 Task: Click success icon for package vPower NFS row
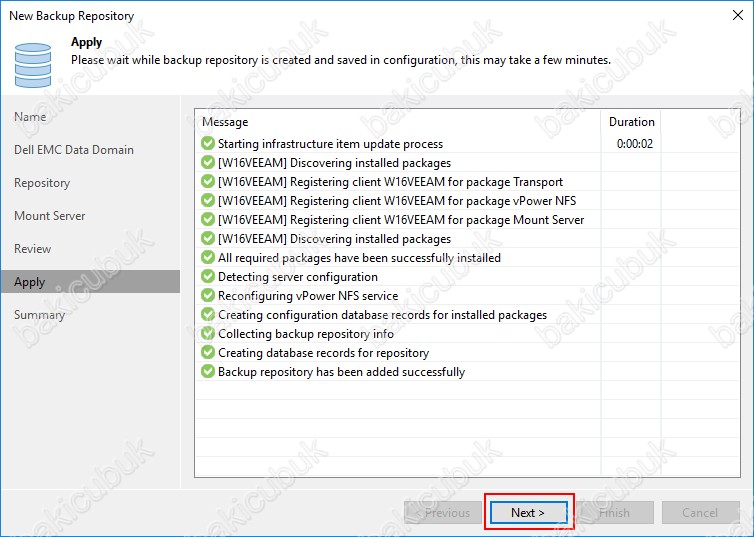click(208, 200)
